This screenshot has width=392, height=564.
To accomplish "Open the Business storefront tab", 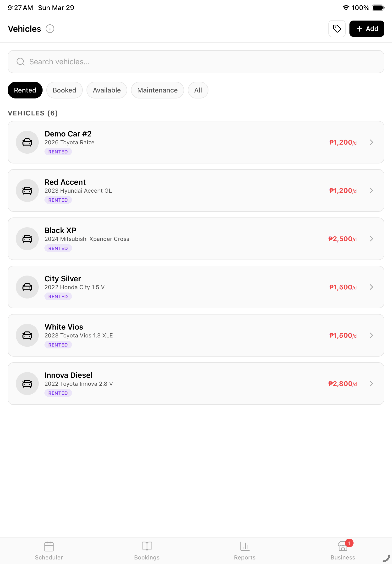I will click(x=343, y=550).
